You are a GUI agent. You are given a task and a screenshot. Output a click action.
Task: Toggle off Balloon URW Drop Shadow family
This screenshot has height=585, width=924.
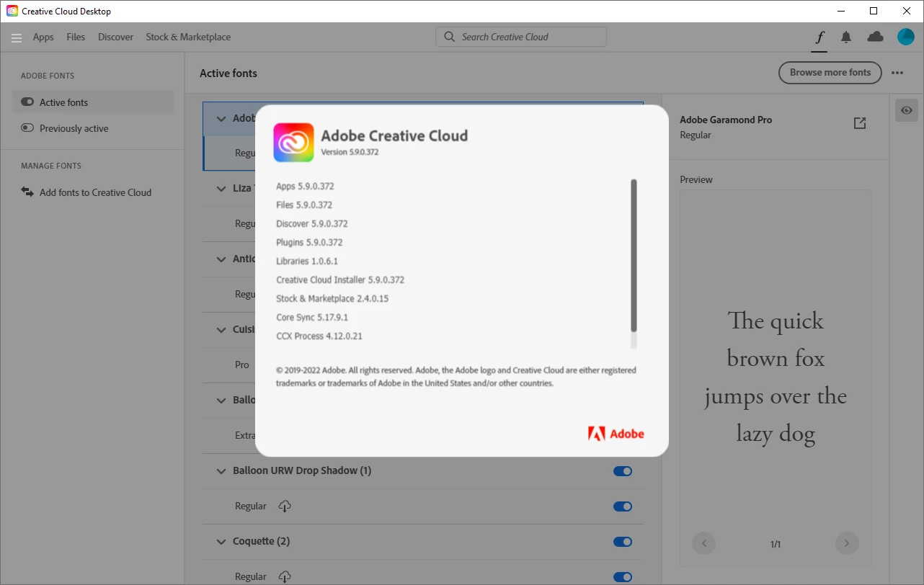tap(623, 471)
